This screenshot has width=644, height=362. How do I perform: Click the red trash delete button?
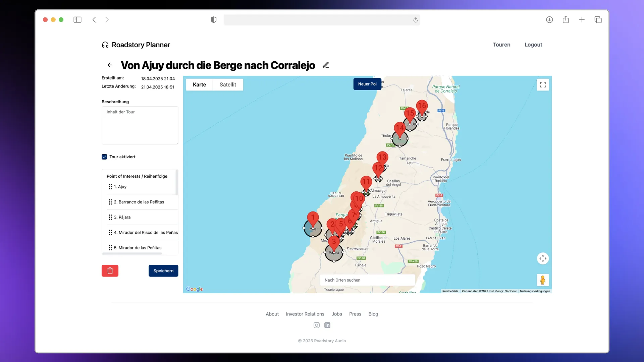110,271
